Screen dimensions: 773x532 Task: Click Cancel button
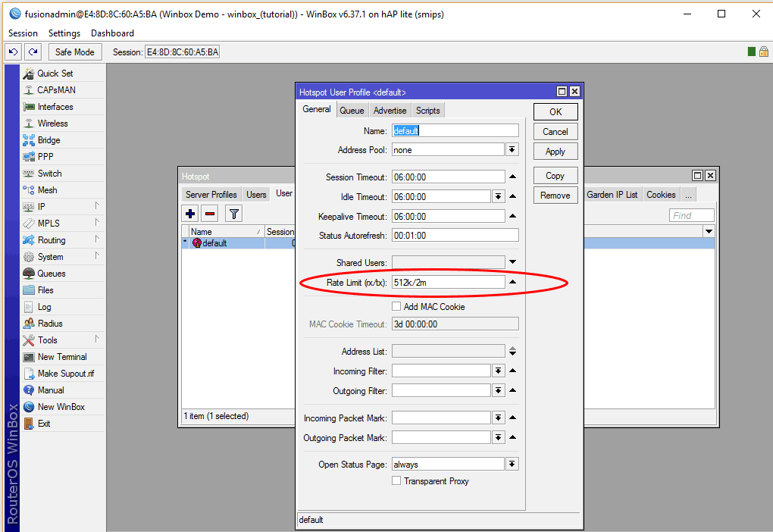(555, 132)
